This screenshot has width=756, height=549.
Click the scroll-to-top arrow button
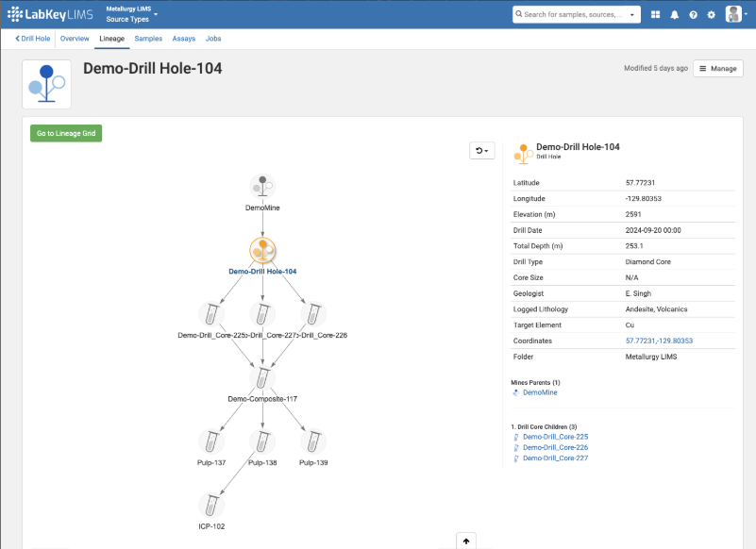[464, 541]
